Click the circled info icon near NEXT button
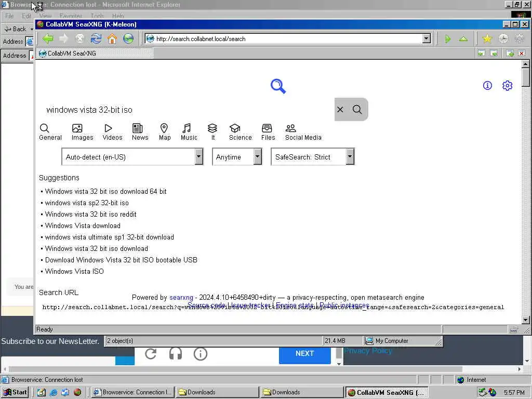The height and width of the screenshot is (399, 532). [200, 354]
